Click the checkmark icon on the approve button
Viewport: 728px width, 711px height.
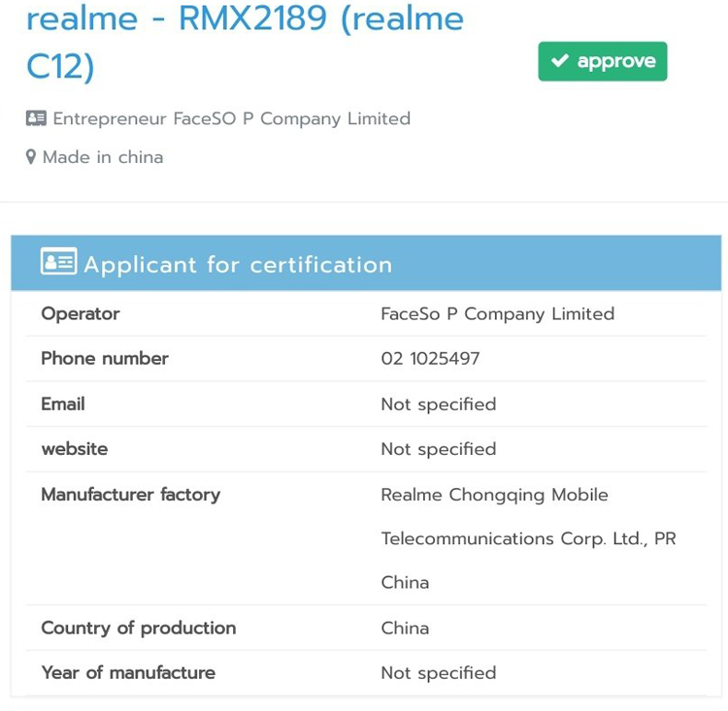[559, 60]
